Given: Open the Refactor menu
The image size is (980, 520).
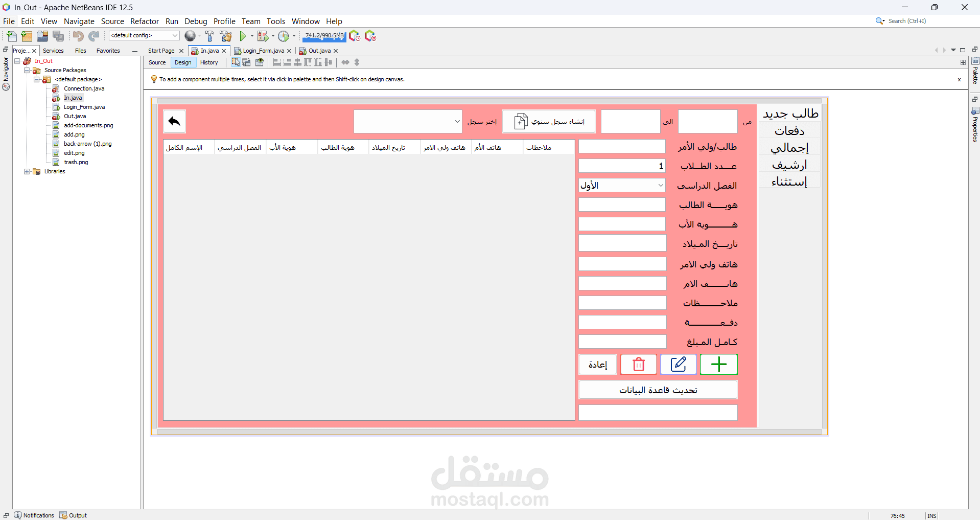Looking at the screenshot, I should (x=145, y=21).
